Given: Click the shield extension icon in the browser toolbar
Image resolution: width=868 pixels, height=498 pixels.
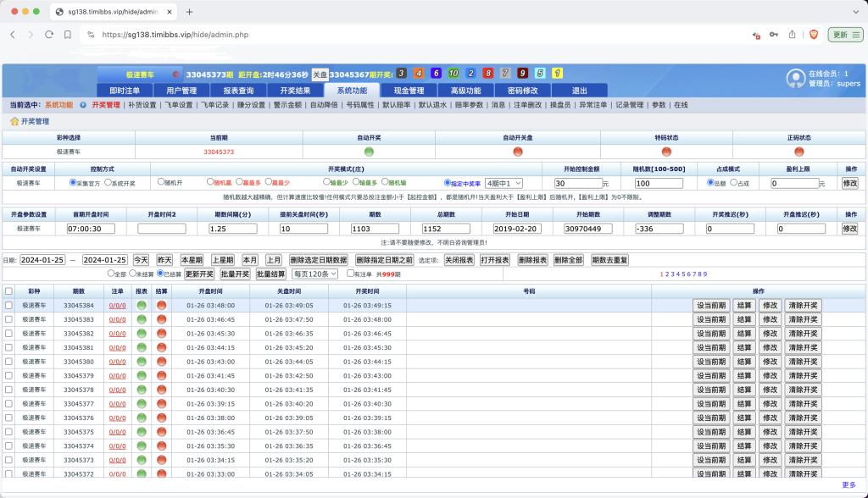Looking at the screenshot, I should tap(812, 36).
